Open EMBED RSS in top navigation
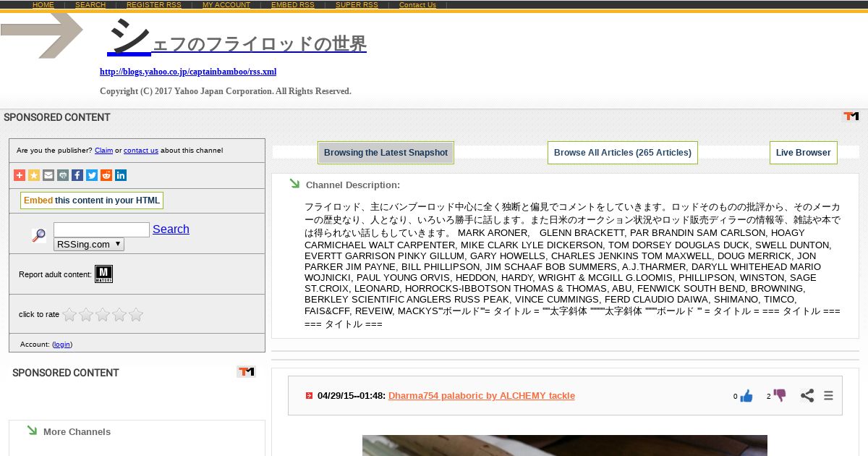Image resolution: width=868 pixels, height=456 pixels. point(293,5)
